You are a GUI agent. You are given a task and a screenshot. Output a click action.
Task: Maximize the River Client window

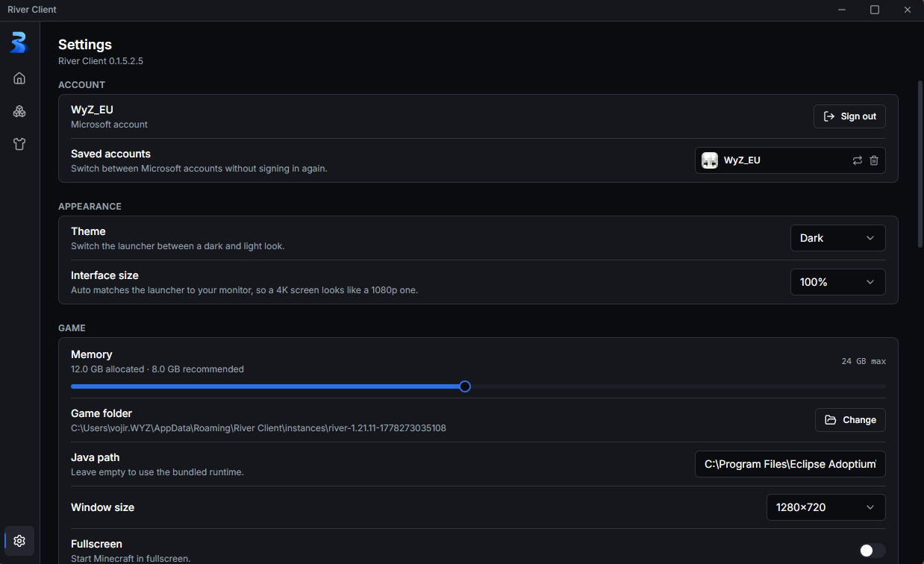pyautogui.click(x=875, y=10)
